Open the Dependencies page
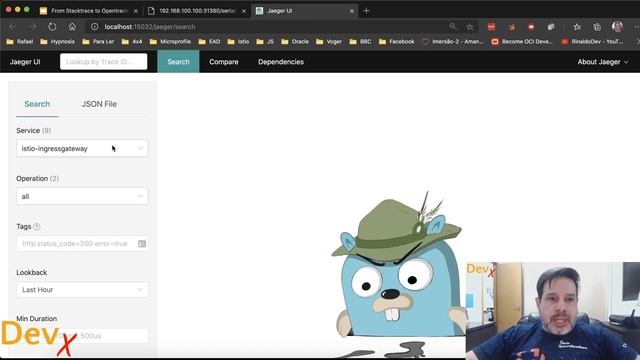Image resolution: width=640 pixels, height=360 pixels. pos(281,62)
